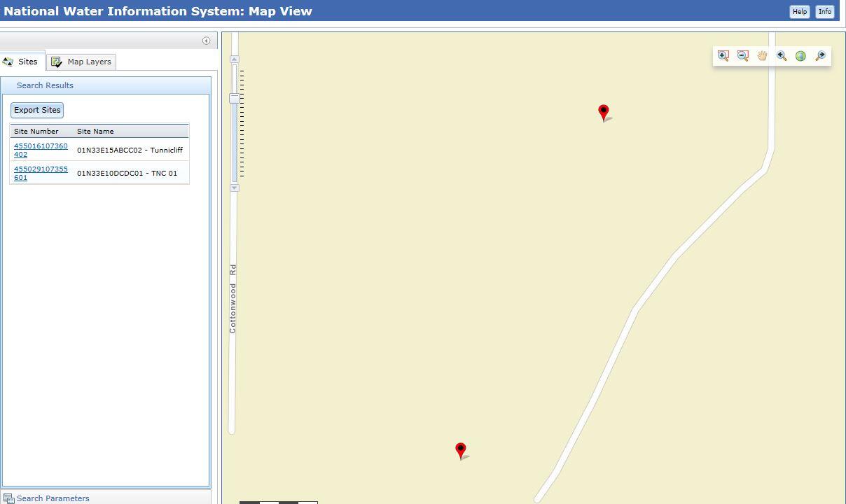The height and width of the screenshot is (504, 846).
Task: Select the zoom out rectangle tool
Action: 743,56
